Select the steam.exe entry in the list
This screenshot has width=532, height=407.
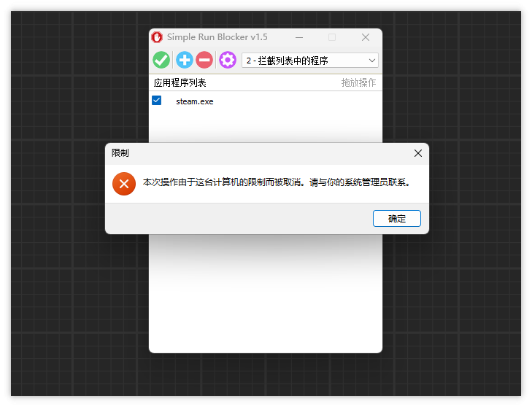tap(195, 101)
